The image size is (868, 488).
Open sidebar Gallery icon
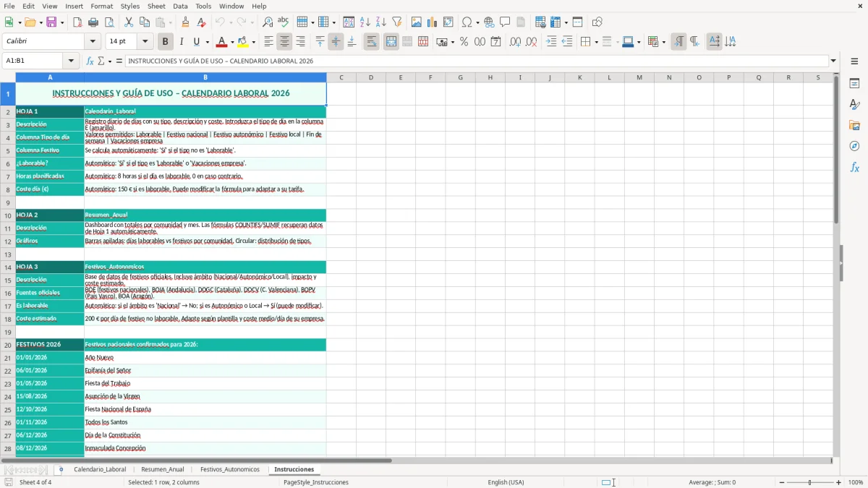tap(854, 125)
